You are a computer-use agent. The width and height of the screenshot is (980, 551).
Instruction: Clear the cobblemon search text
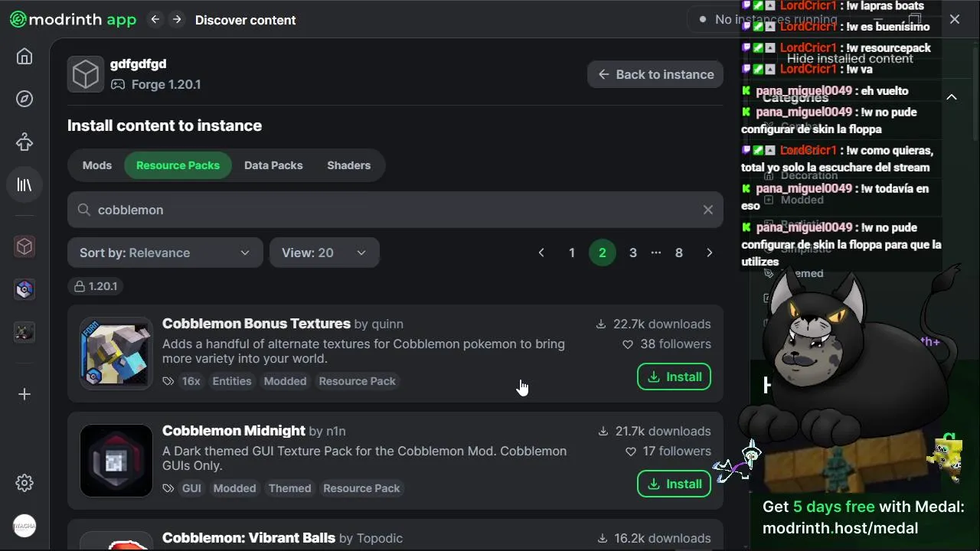coord(707,210)
